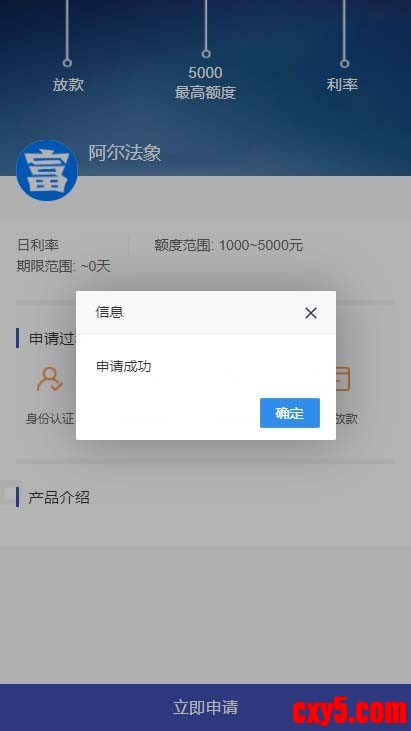The image size is (411, 731).
Task: Close the 信息 dialog with the X icon
Action: 311,313
